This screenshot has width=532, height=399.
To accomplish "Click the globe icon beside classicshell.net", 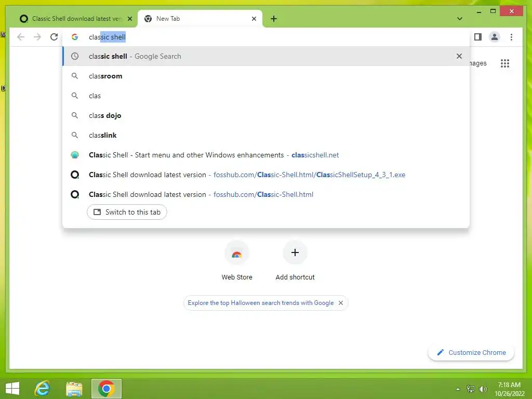I will [x=75, y=155].
